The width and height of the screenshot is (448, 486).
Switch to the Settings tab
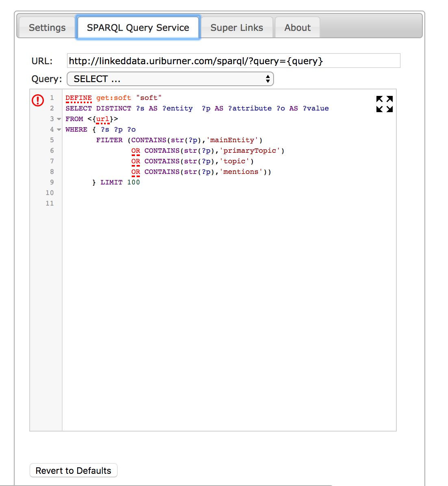[47, 27]
